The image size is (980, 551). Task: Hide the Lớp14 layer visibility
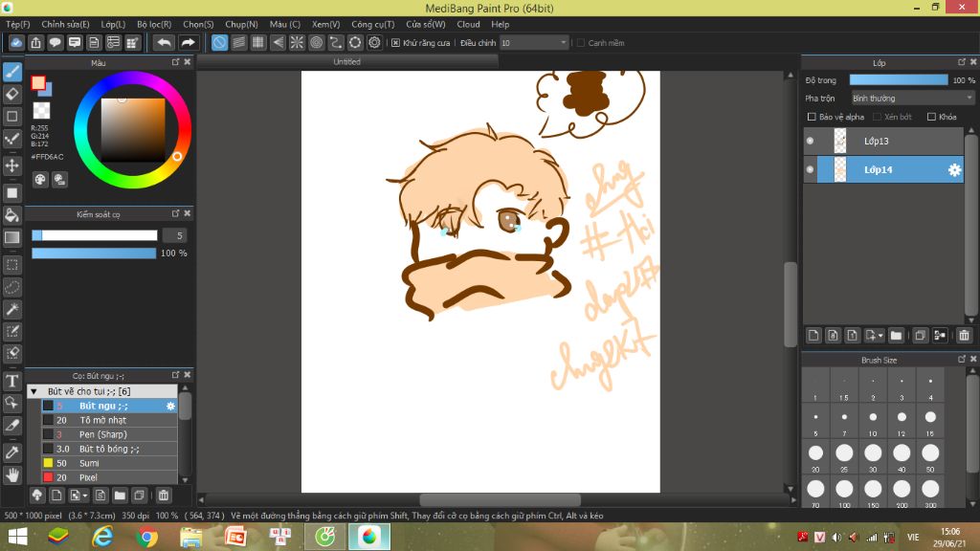pos(810,169)
